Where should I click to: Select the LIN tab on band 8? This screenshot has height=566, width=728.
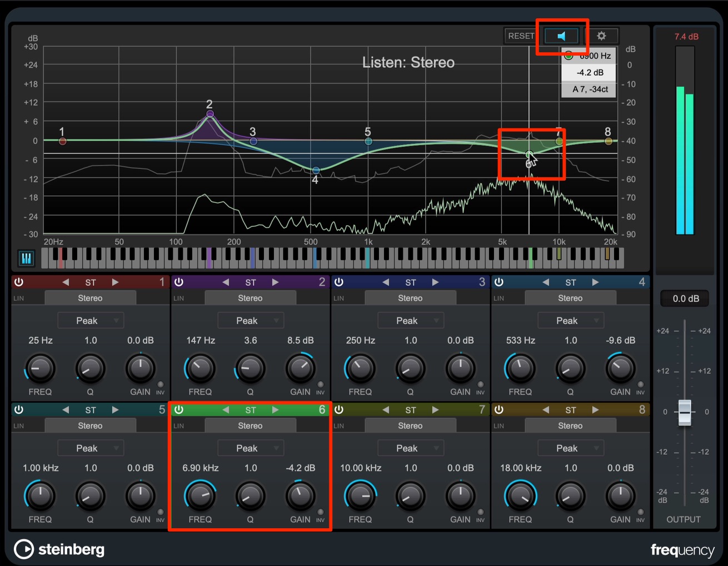tap(499, 426)
